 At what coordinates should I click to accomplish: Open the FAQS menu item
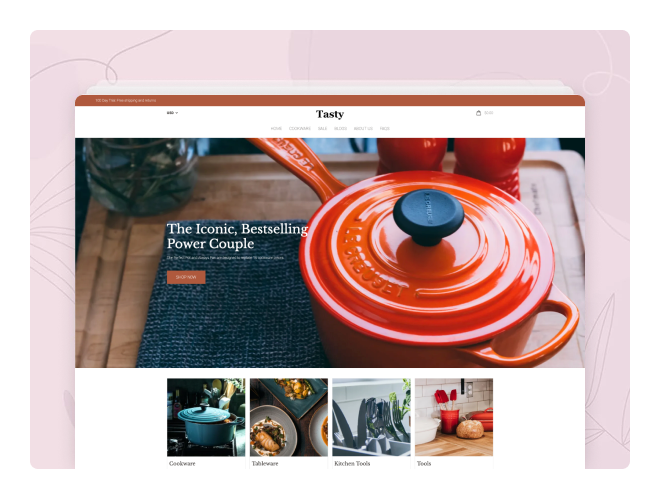coord(385,128)
